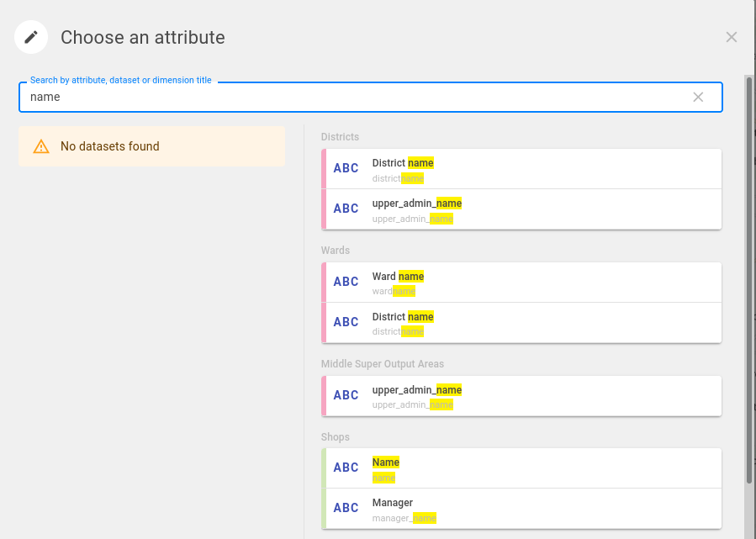
Task: Click the pencil edit icon in header
Action: pos(31,37)
